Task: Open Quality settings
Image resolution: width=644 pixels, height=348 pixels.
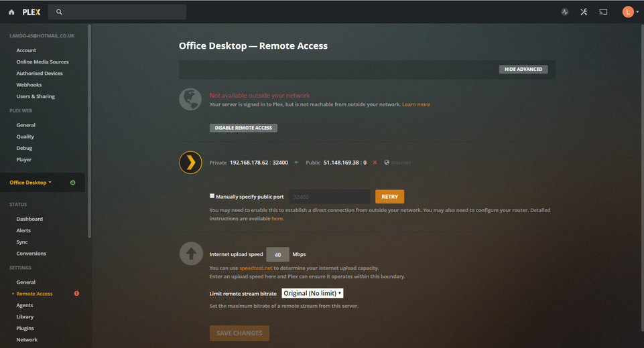Action: click(25, 137)
